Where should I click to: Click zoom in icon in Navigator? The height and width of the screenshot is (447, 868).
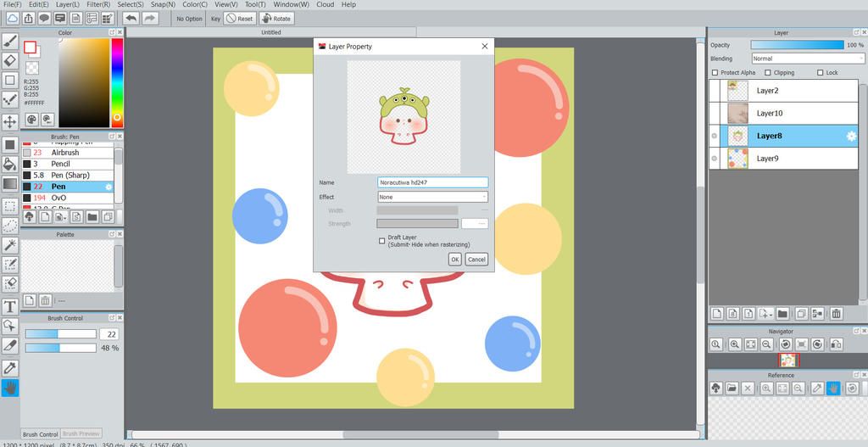735,344
